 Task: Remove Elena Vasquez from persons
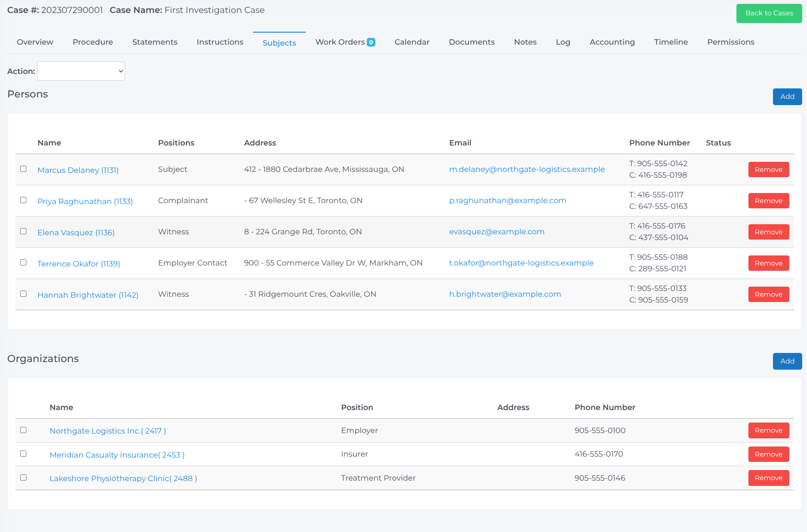[x=769, y=232]
